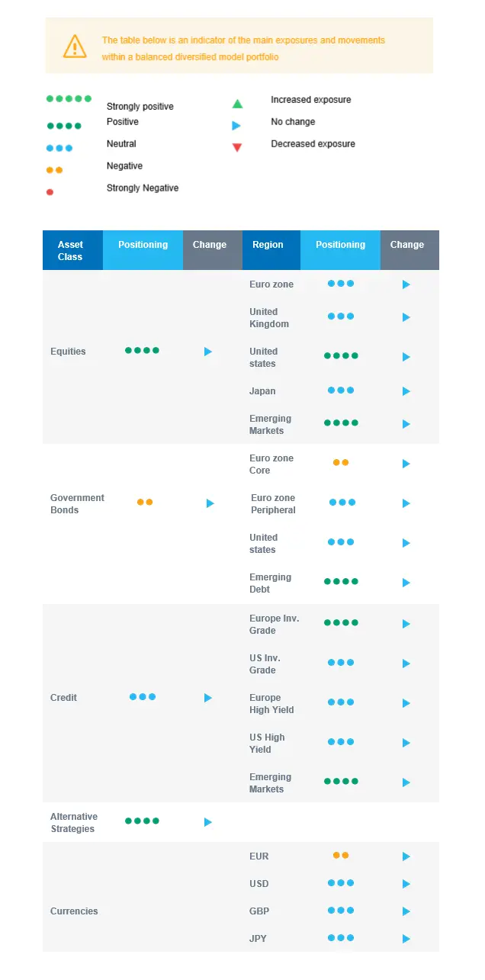Click the Government Bonds orange positioning dots

145,502
